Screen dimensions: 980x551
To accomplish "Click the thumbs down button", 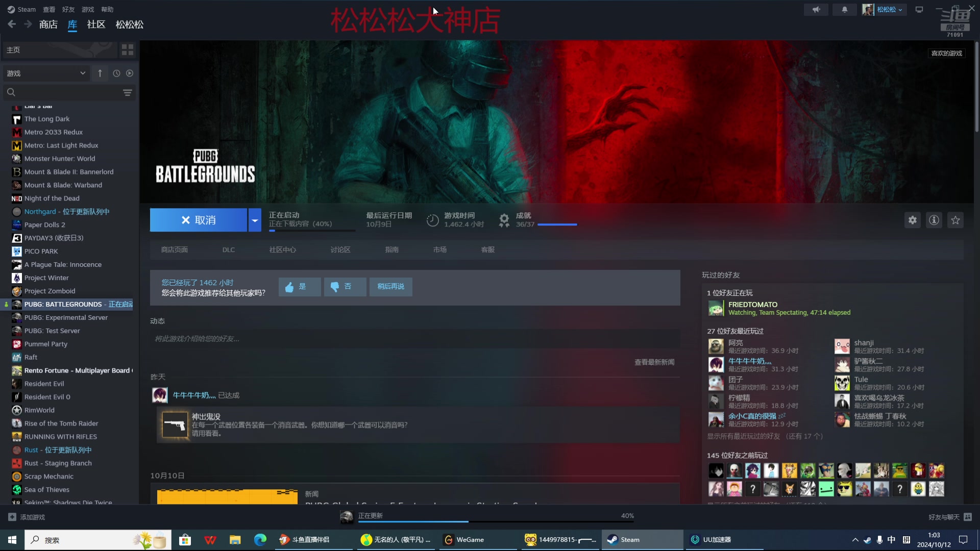I will [345, 287].
